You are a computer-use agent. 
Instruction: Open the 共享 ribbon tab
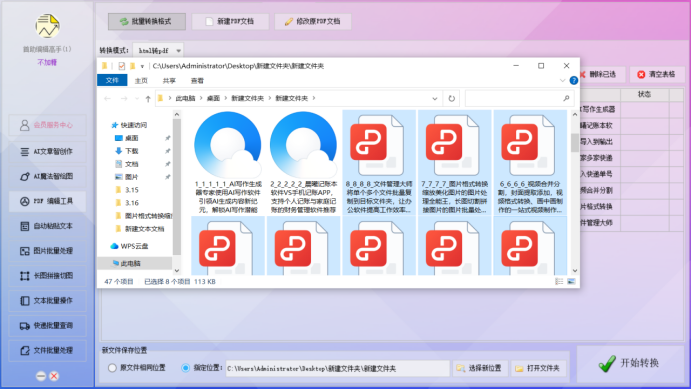(x=169, y=80)
